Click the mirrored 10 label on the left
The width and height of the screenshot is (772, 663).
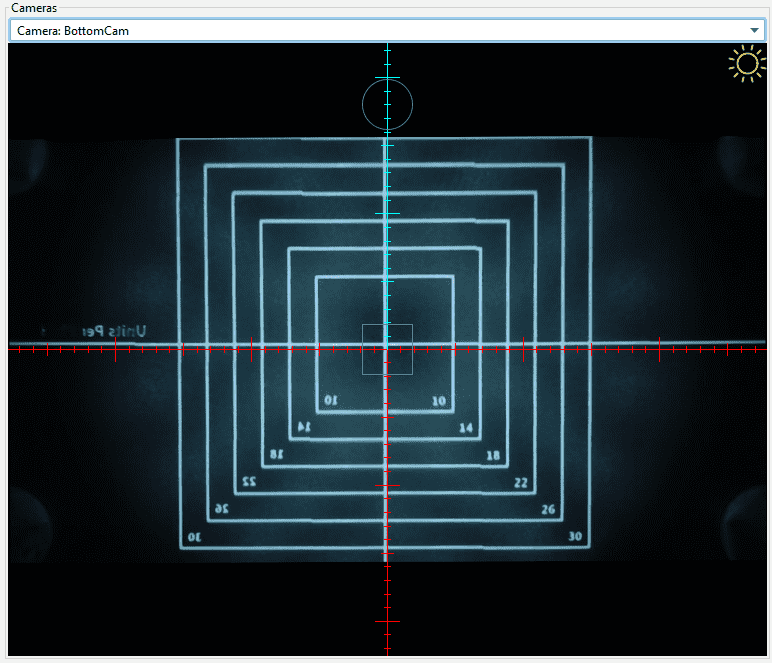[331, 401]
